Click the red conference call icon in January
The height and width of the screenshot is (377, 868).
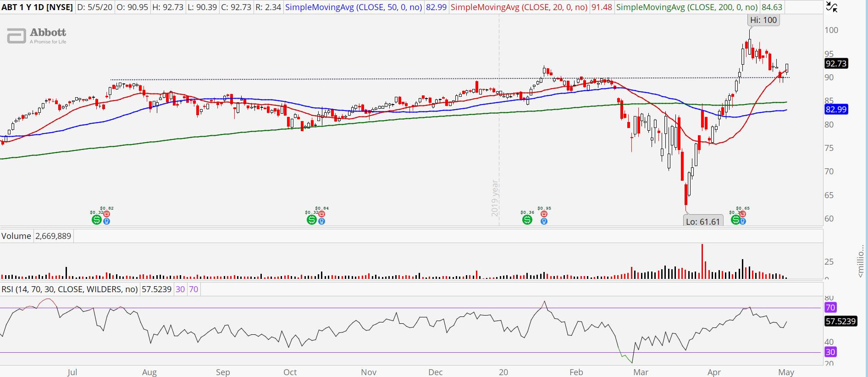click(x=544, y=214)
